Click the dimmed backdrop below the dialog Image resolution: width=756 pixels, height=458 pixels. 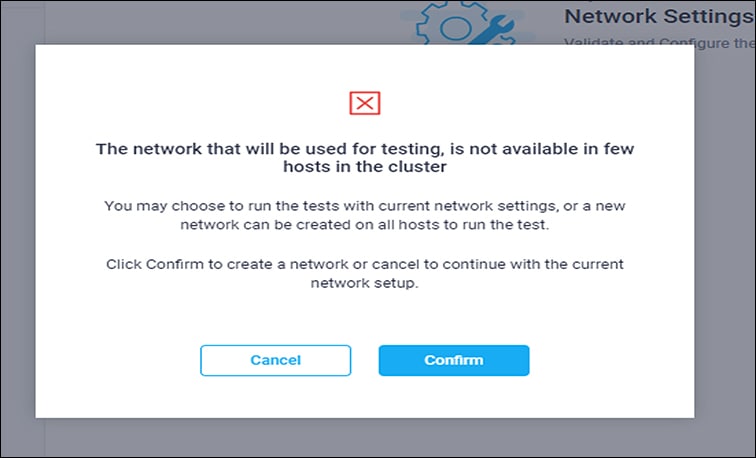click(364, 438)
